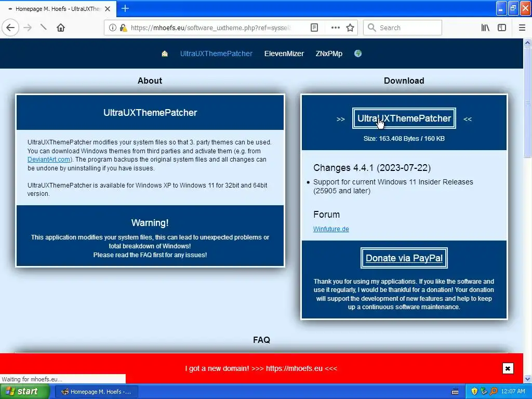Click the 'About' section heading
The width and height of the screenshot is (532, 399).
(x=150, y=81)
